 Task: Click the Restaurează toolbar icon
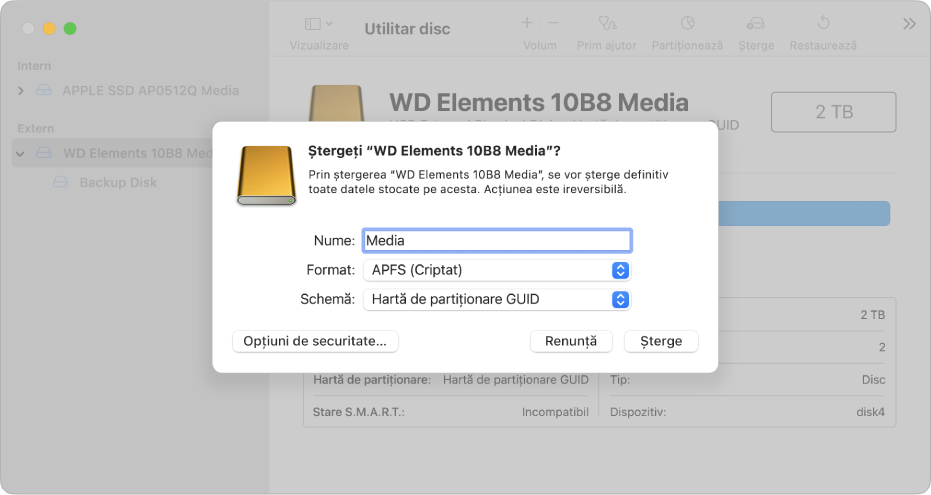(x=823, y=23)
